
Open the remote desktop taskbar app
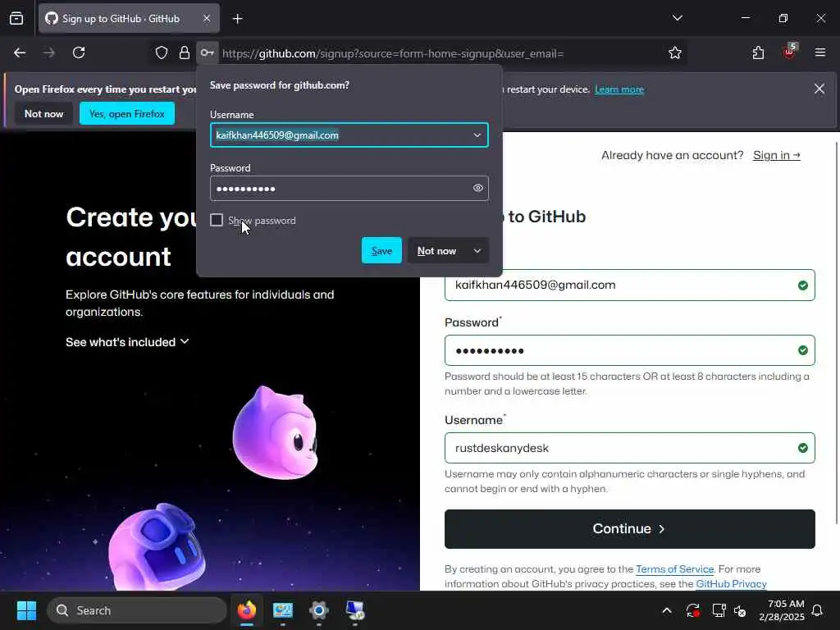point(354,610)
